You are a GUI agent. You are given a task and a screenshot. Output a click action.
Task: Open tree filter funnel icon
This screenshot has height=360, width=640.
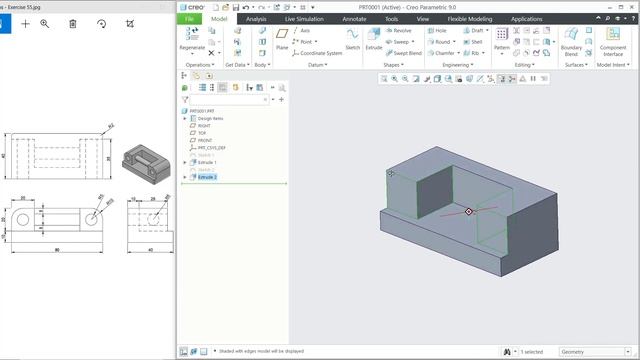(185, 99)
